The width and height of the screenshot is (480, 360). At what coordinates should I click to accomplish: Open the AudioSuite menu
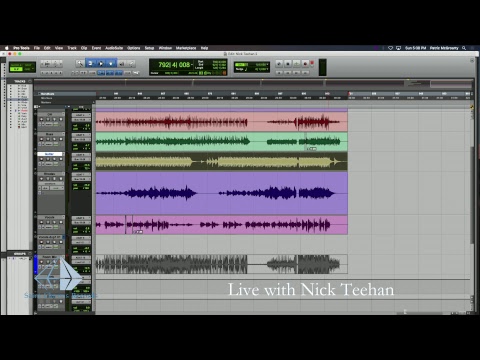click(114, 48)
